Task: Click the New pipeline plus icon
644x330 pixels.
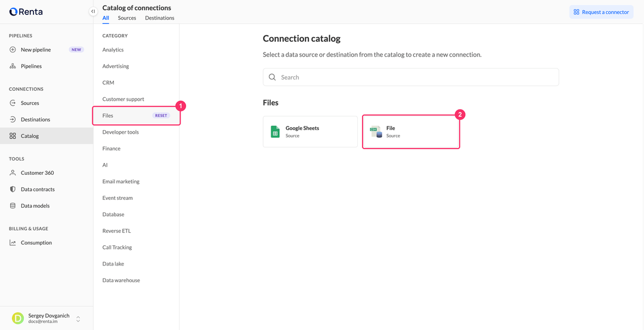Action: coord(13,50)
